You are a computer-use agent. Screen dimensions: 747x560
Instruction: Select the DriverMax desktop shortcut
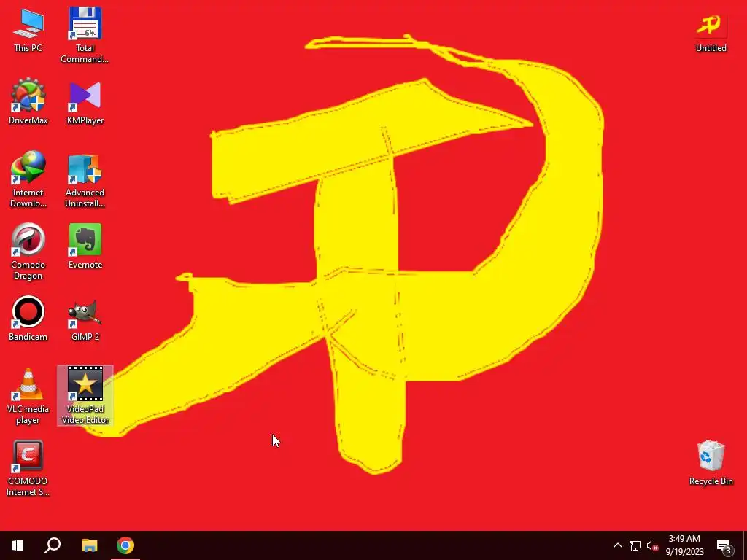(28, 101)
